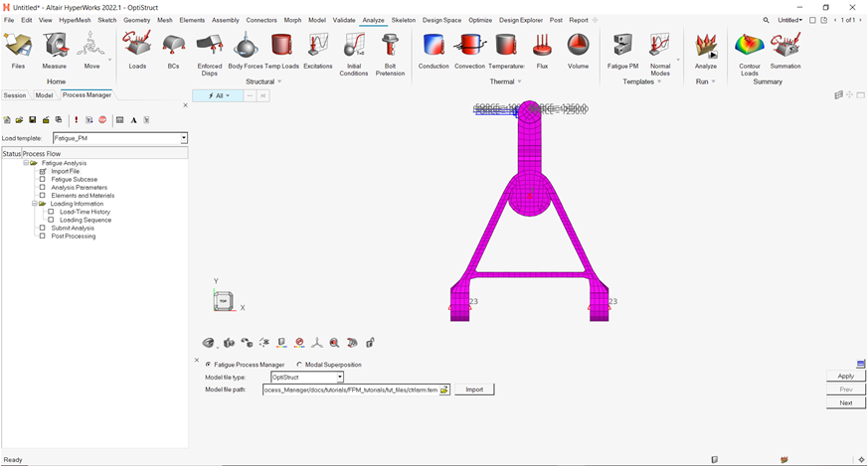
Task: Open the Model file type dropdown
Action: (340, 378)
